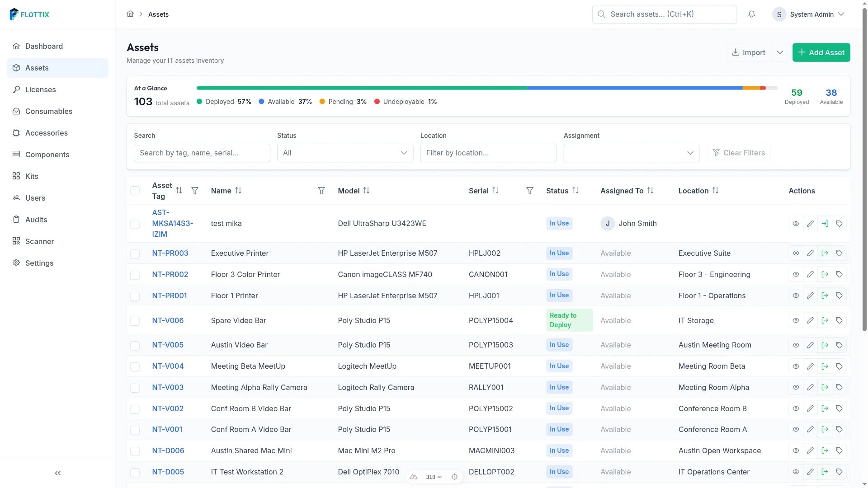This screenshot has height=488, width=868.
Task: Tick the checkbox next to NT-PR002
Action: [135, 275]
